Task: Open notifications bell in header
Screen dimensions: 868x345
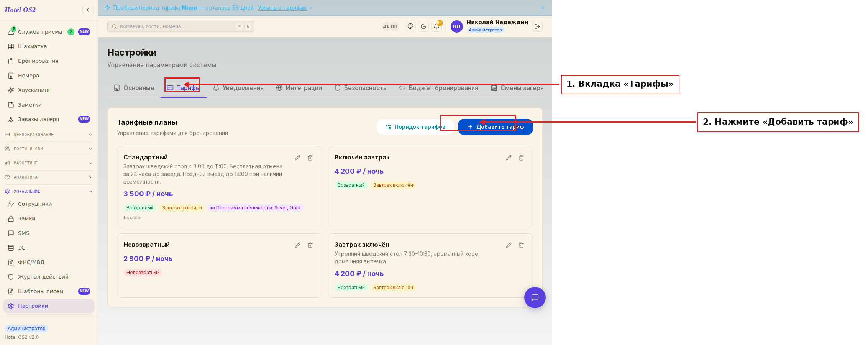Action: 436,26
